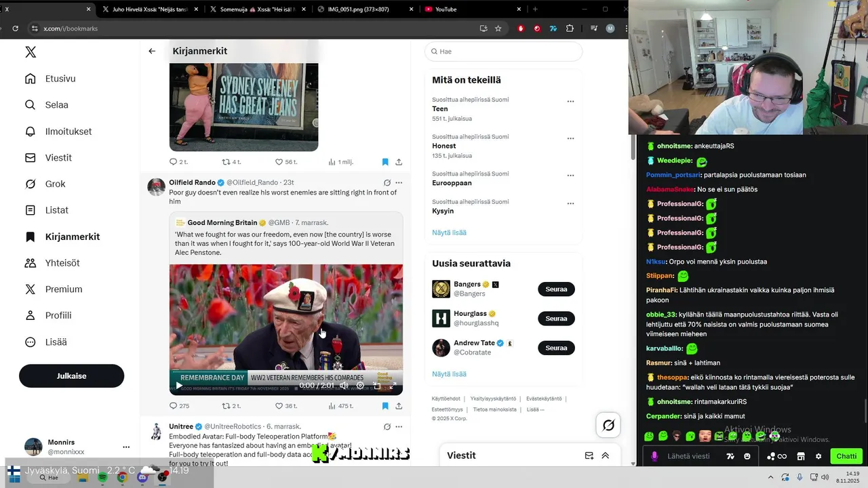Viewport: 868px width, 488px height.
Task: Open options for Honest trending topic
Action: click(x=570, y=138)
